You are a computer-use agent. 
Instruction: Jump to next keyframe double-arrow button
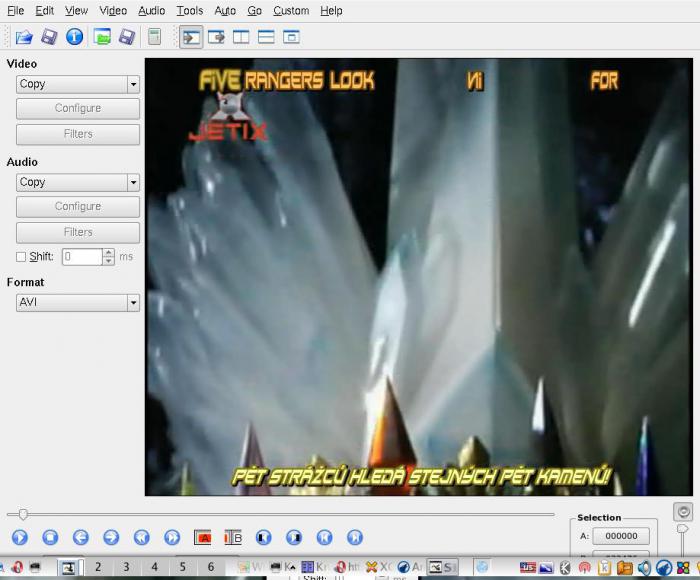click(172, 537)
